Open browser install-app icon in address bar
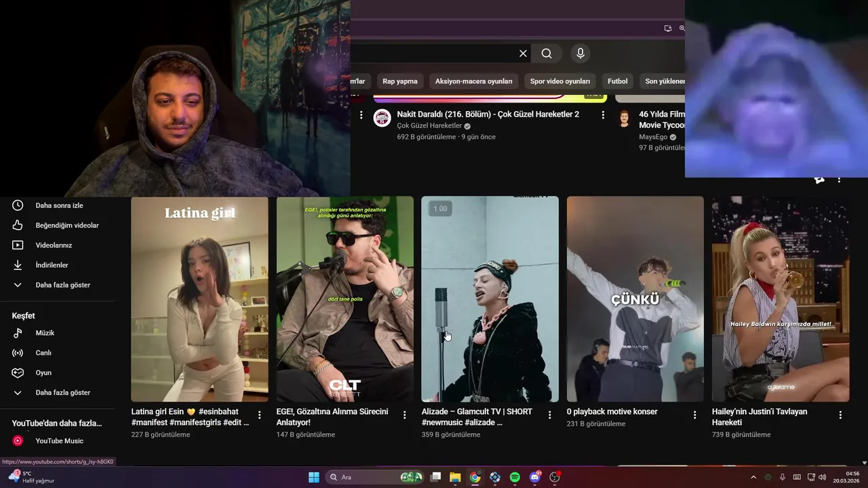This screenshot has height=488, width=868. [x=668, y=28]
